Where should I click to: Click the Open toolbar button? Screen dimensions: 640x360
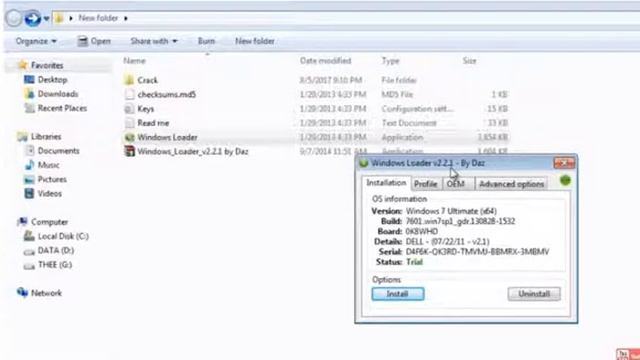point(94,41)
